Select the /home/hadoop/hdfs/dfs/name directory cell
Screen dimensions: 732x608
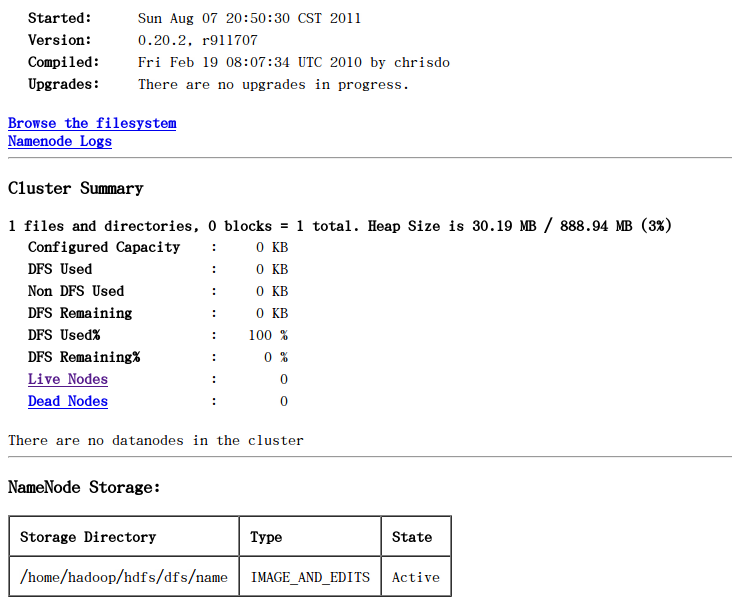(124, 577)
